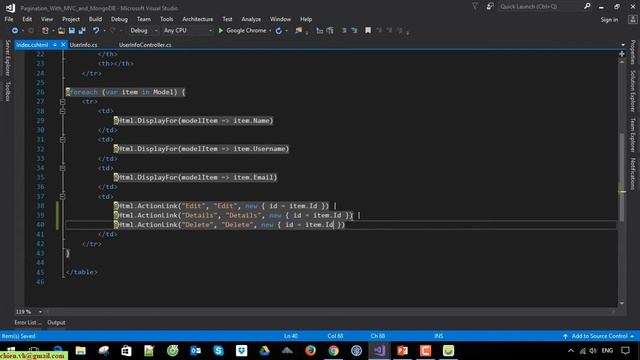
Task: Click the Navigate Backward toolbar icon
Action: pyautogui.click(x=15, y=31)
